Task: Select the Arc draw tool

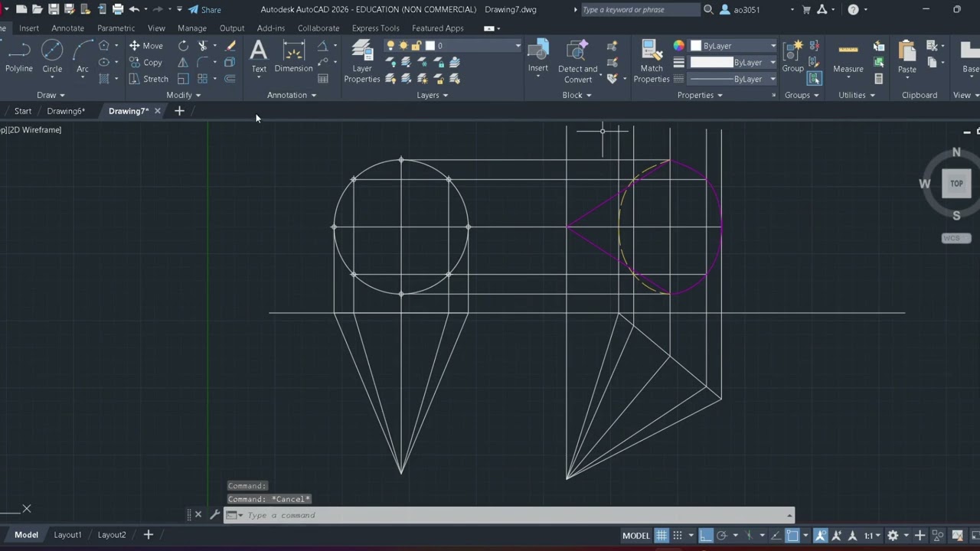Action: pos(83,57)
